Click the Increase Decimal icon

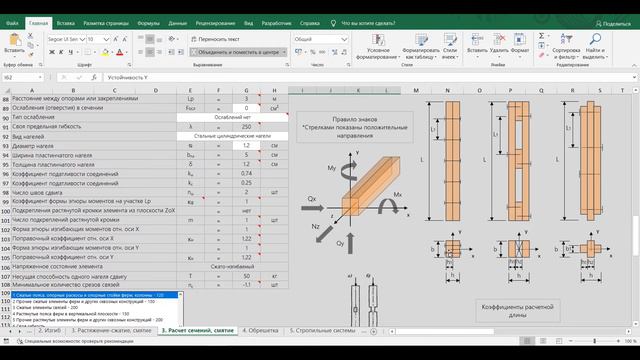(335, 52)
